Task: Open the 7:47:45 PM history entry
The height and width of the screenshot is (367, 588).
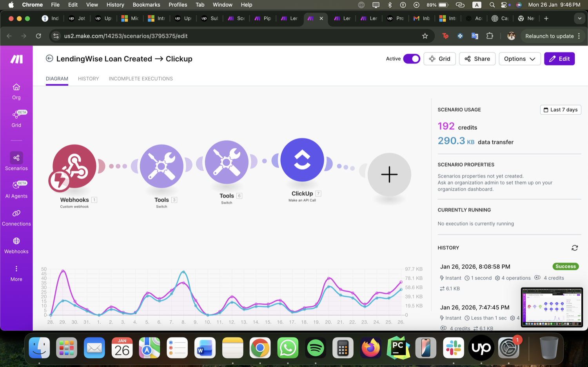Action: [475, 307]
